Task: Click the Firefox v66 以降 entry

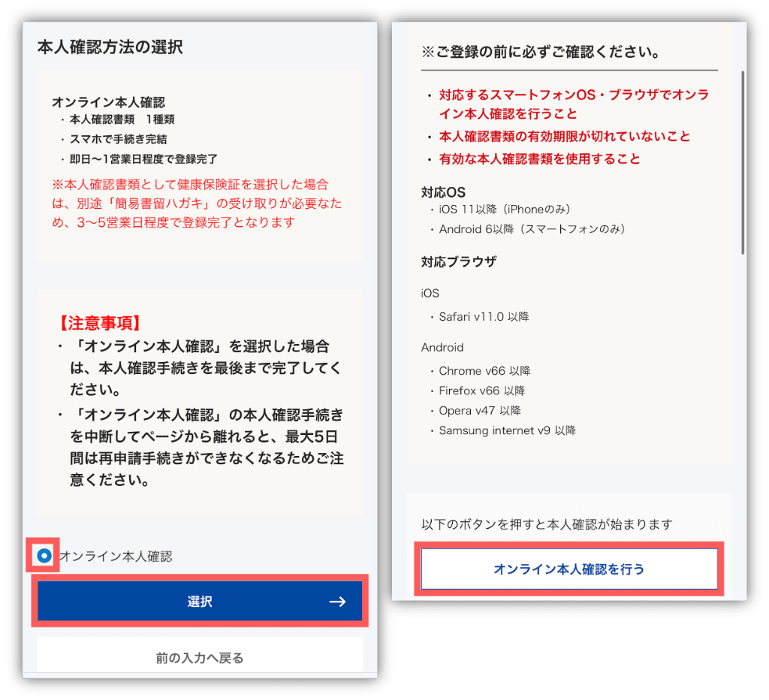Action: click(481, 391)
